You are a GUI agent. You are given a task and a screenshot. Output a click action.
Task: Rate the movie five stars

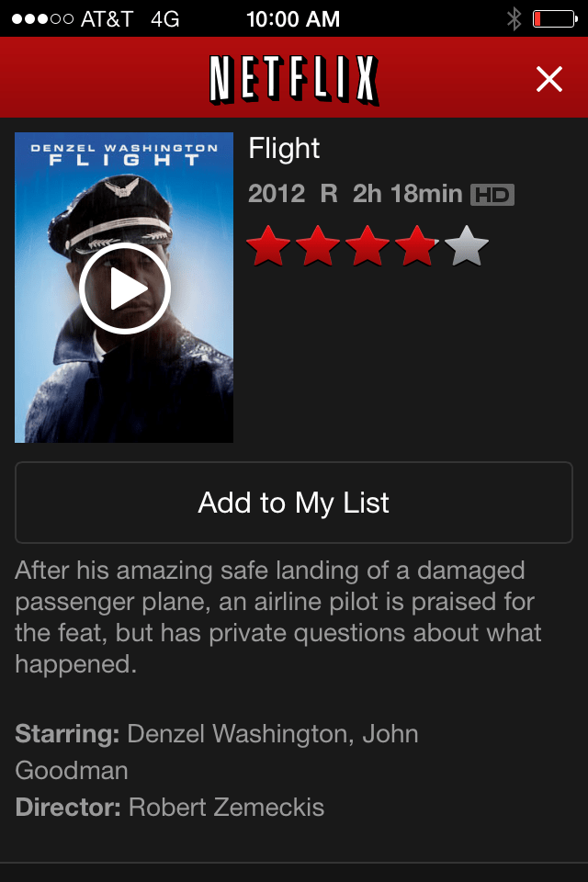pos(467,246)
